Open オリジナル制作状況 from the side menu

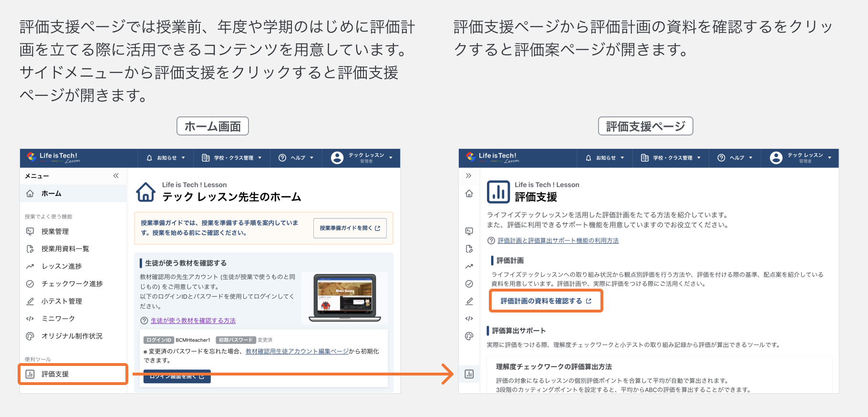pos(73,336)
